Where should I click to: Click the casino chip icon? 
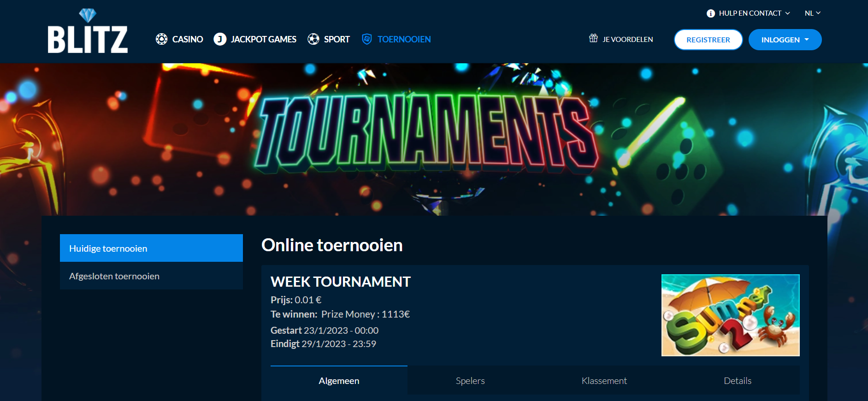tap(161, 39)
